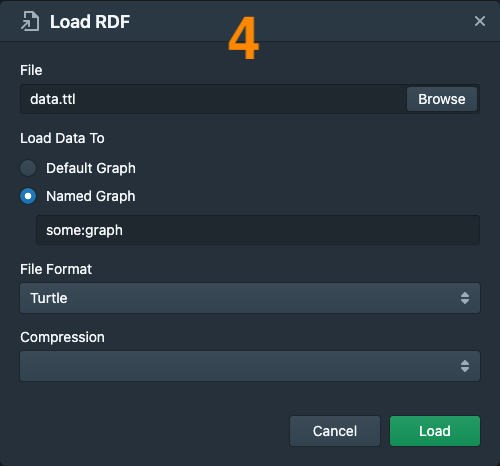The height and width of the screenshot is (466, 500).
Task: Click the green Load button
Action: [435, 431]
